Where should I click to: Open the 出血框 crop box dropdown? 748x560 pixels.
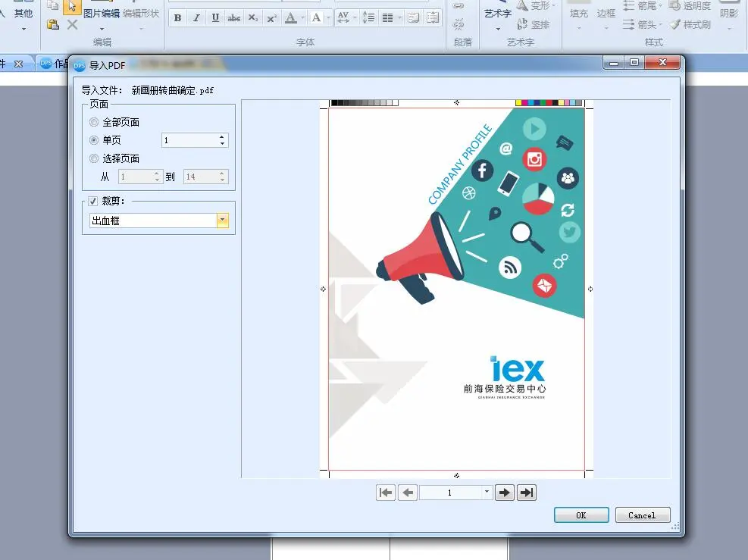[222, 221]
